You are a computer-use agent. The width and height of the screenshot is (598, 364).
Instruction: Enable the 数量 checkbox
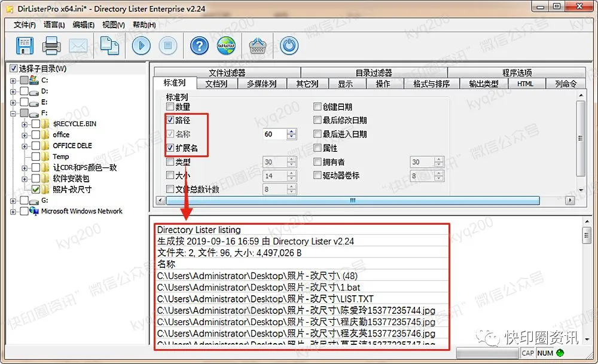(170, 107)
